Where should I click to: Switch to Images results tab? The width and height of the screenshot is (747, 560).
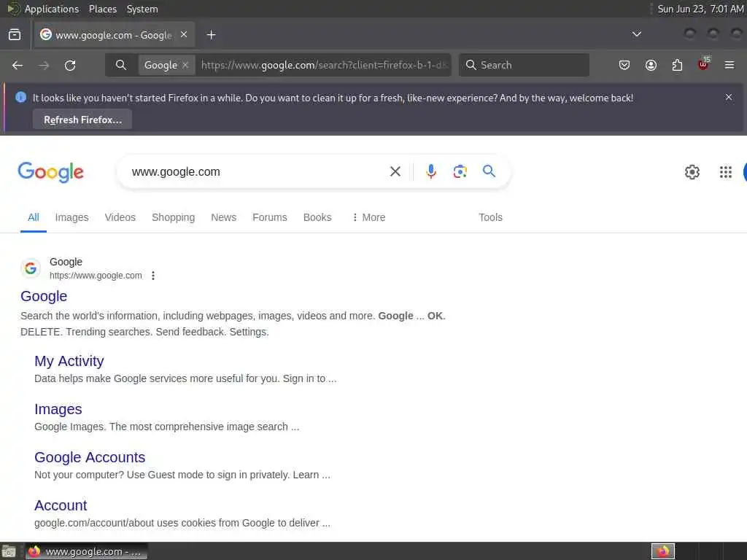pos(72,217)
